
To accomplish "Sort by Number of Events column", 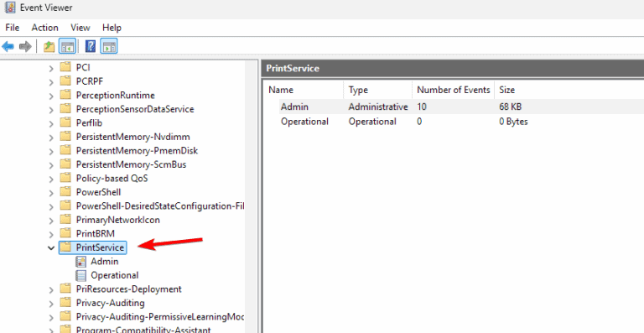I will pyautogui.click(x=453, y=90).
